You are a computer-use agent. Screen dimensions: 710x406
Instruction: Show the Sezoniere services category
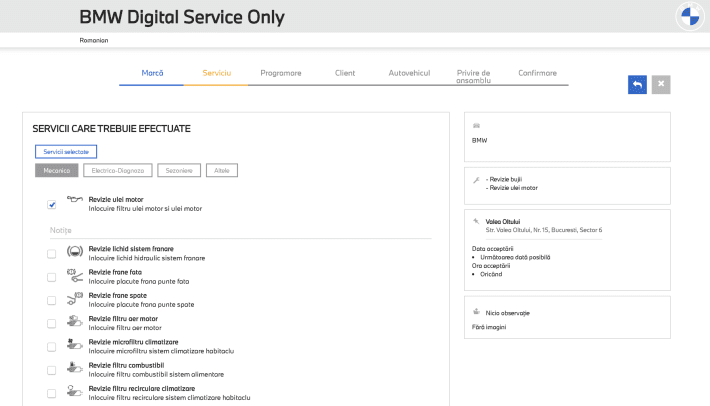178,171
